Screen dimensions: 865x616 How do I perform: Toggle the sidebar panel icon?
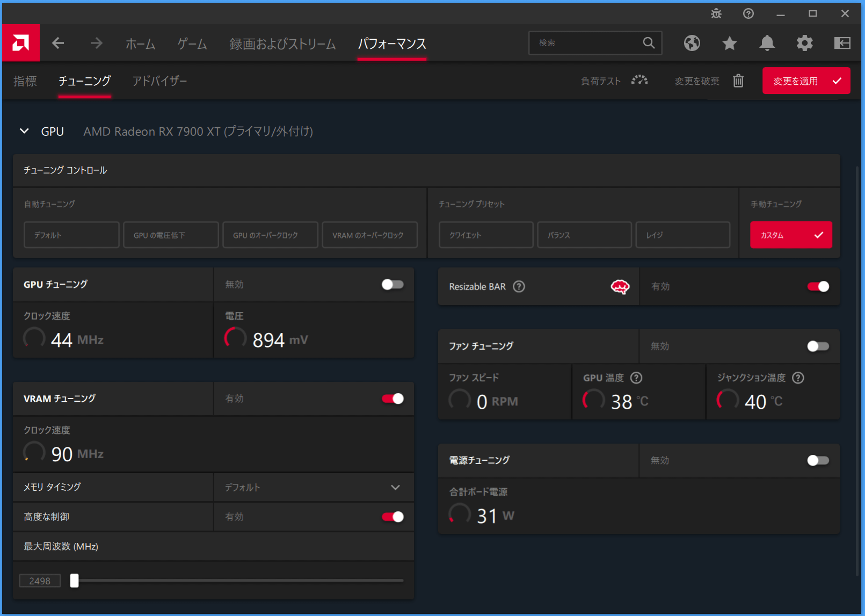coord(842,43)
